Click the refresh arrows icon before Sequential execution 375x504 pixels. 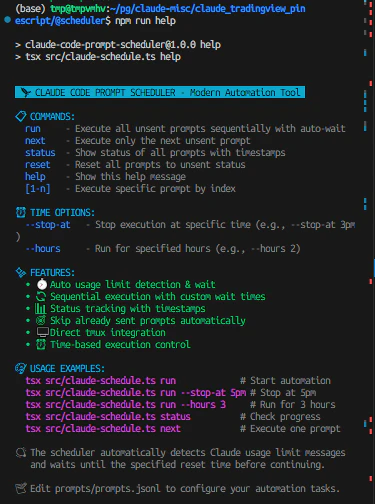click(41, 296)
